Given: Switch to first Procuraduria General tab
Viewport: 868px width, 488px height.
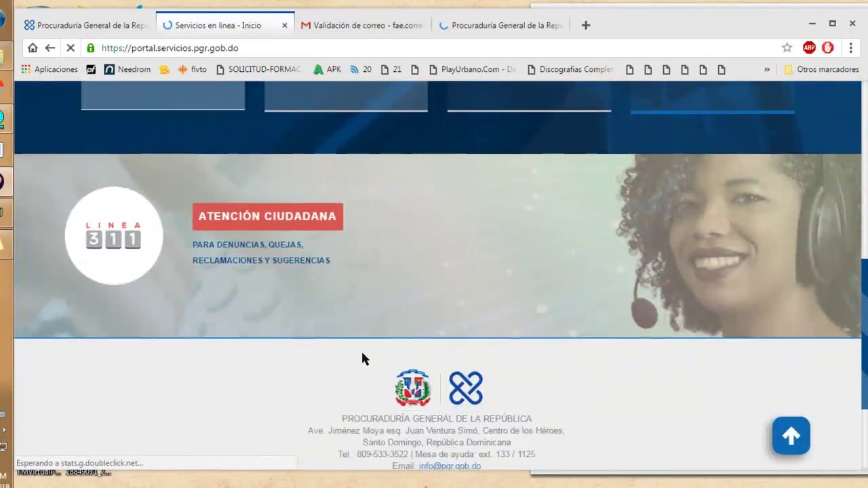Looking at the screenshot, I should click(85, 25).
